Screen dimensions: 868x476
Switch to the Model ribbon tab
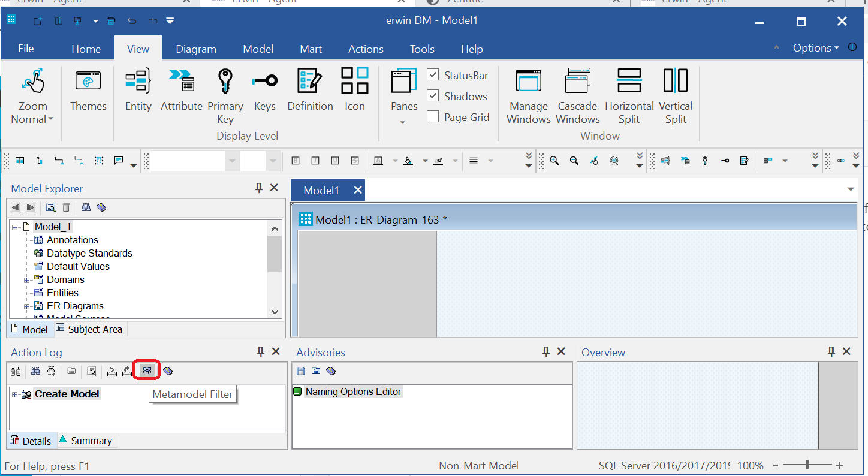(258, 49)
